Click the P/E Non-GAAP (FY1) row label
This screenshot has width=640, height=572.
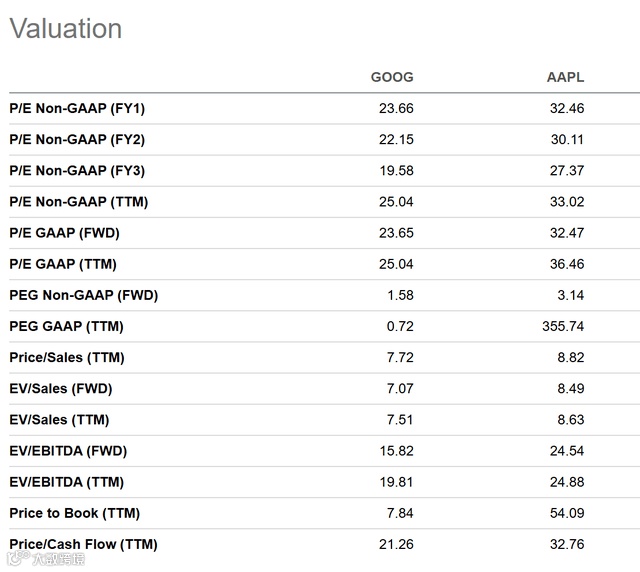tap(77, 108)
